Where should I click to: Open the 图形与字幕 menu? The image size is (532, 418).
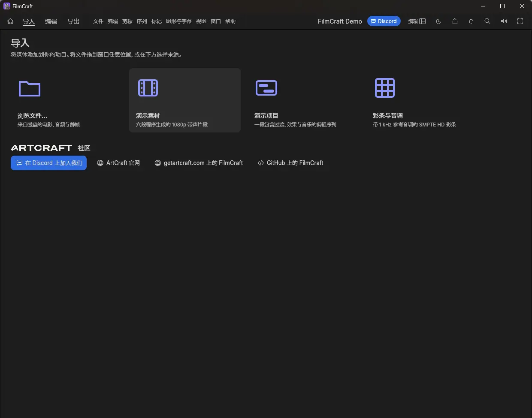click(179, 21)
